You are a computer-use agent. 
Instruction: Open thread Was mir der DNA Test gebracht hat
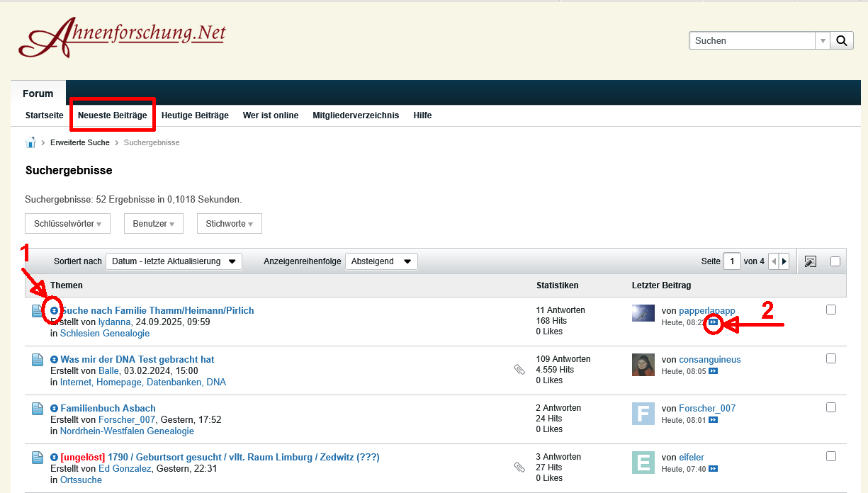pyautogui.click(x=137, y=360)
